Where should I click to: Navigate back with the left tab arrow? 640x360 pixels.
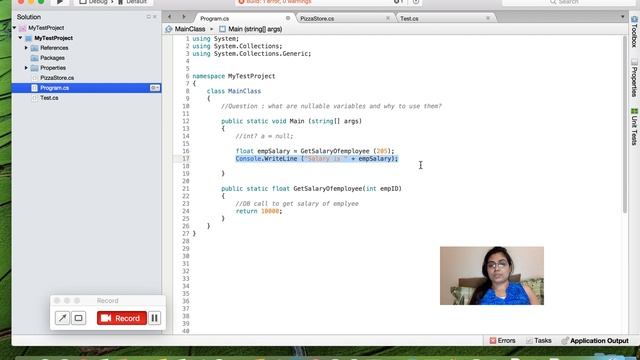[x=169, y=17]
